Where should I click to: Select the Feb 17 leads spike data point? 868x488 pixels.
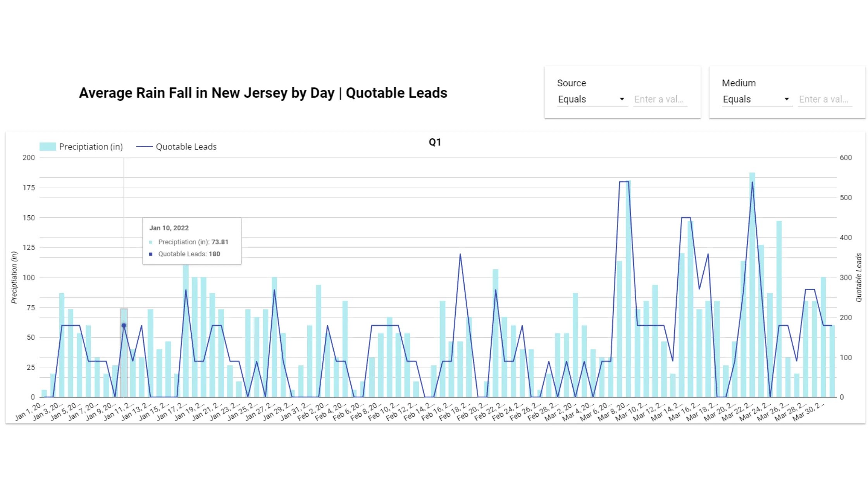point(461,254)
